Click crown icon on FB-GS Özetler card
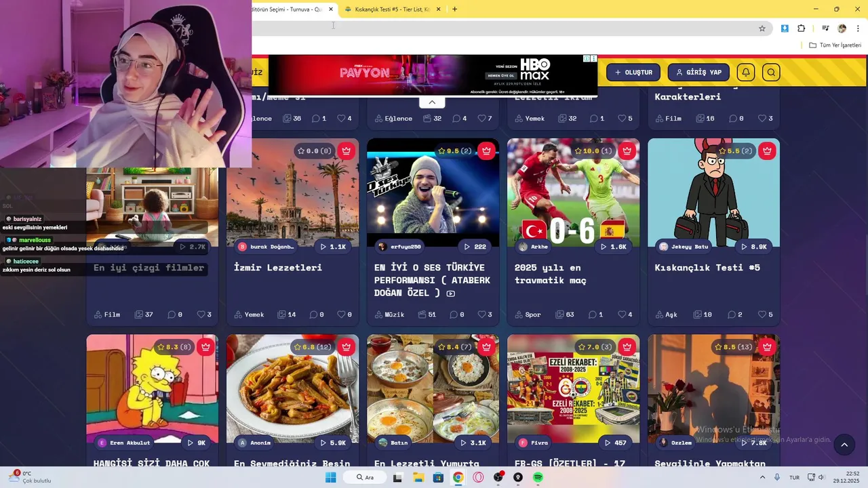The width and height of the screenshot is (868, 488). [x=627, y=347]
